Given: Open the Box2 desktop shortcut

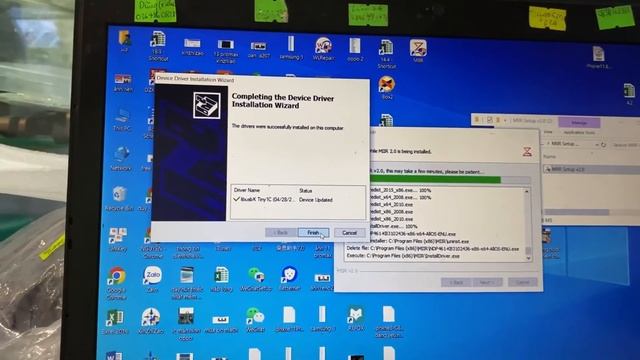Looking at the screenshot, I should click(x=387, y=88).
